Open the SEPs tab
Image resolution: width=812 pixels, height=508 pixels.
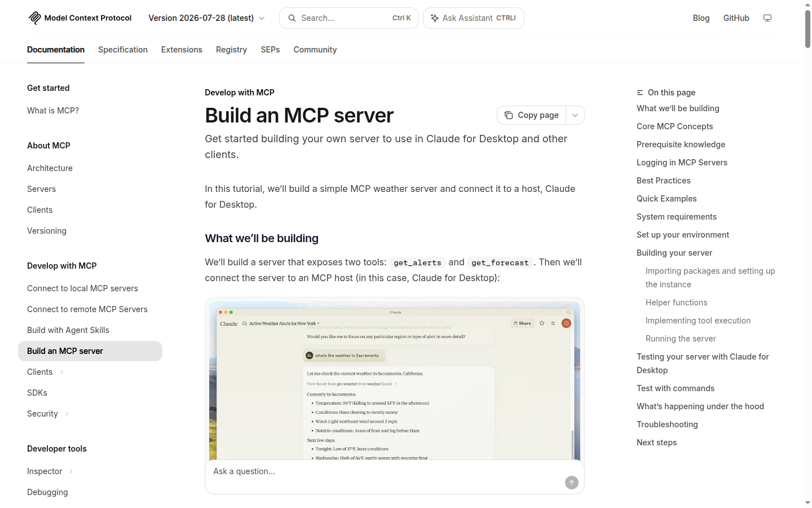click(270, 50)
